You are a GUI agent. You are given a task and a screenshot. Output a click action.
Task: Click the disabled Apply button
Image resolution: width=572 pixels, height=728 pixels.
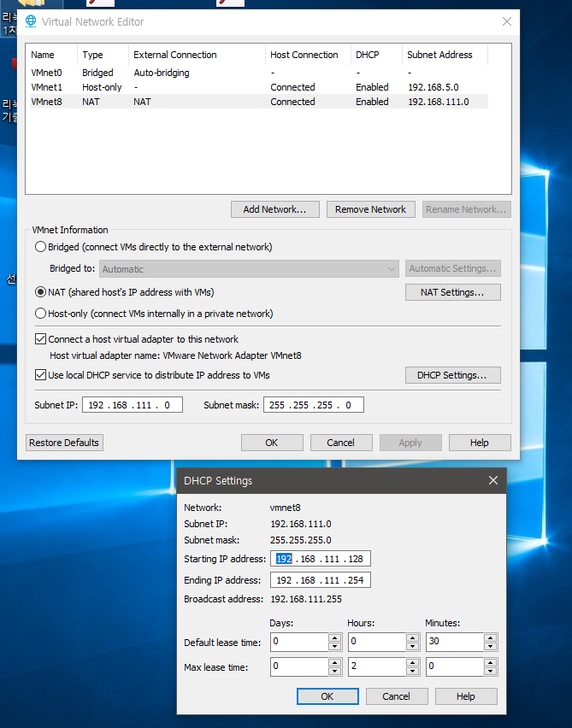coord(410,443)
